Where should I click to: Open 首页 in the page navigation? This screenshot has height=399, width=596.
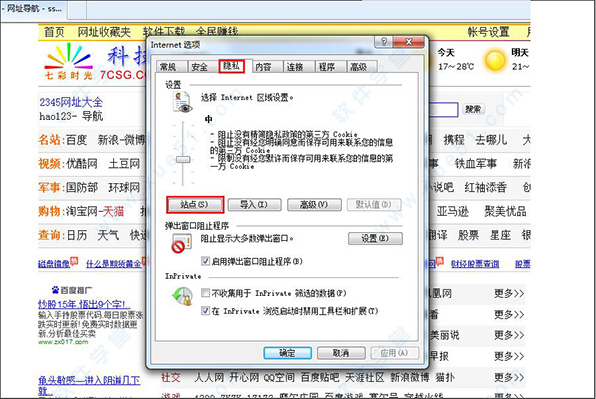point(54,32)
